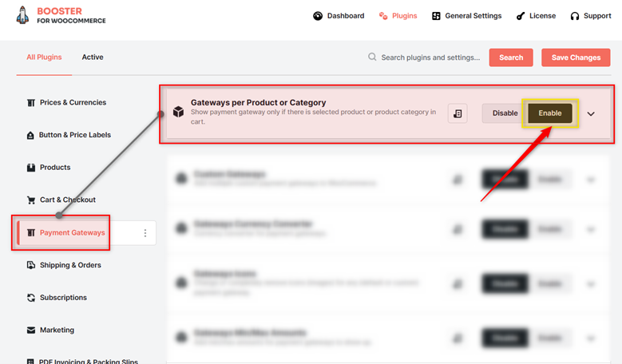Image resolution: width=622 pixels, height=364 pixels.
Task: Open documentation icon for Gateways per Product
Action: tap(458, 113)
